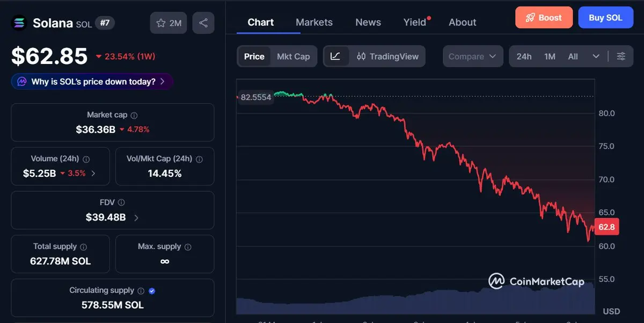Image resolution: width=644 pixels, height=323 pixels.
Task: Click the $62.85 price value
Action: pyautogui.click(x=49, y=56)
